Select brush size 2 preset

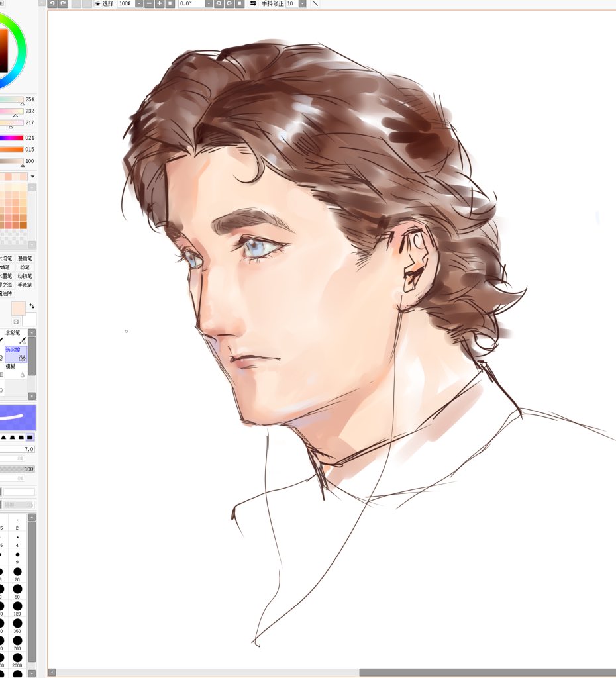click(17, 523)
